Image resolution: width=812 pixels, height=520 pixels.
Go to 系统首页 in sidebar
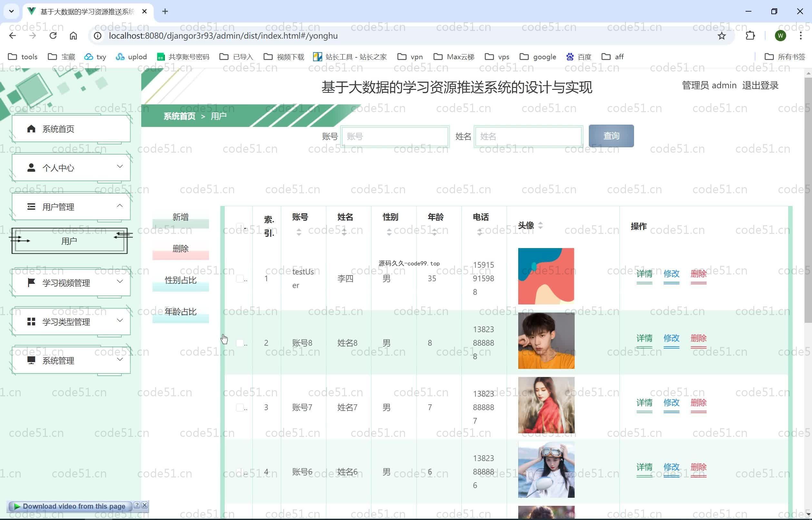pos(71,129)
